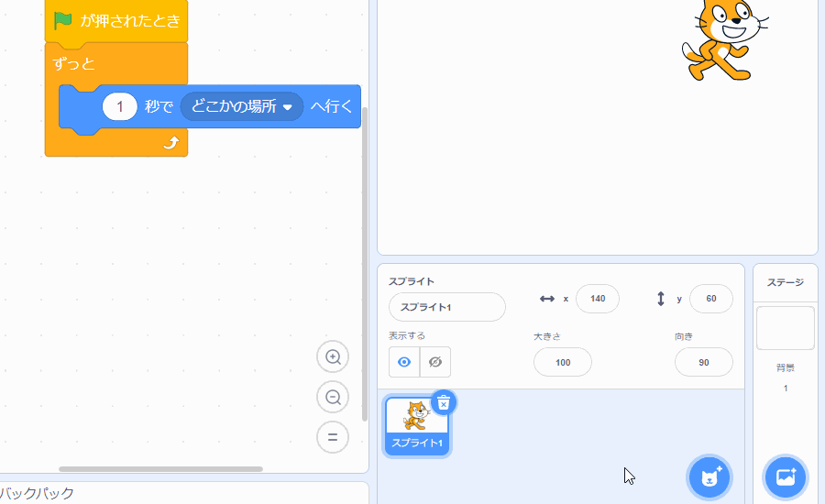Viewport: 825px width, 504px height.
Task: Edit the sprite name field スプライト1
Action: tap(447, 307)
